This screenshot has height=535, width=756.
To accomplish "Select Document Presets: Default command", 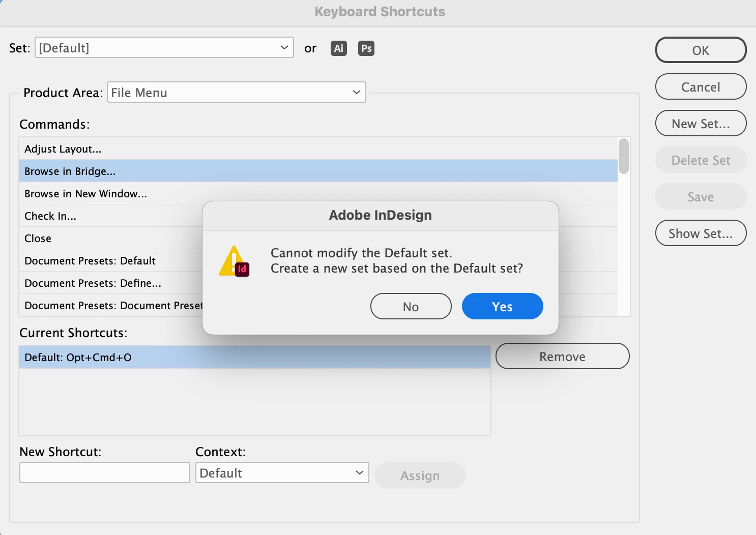I will point(111,260).
